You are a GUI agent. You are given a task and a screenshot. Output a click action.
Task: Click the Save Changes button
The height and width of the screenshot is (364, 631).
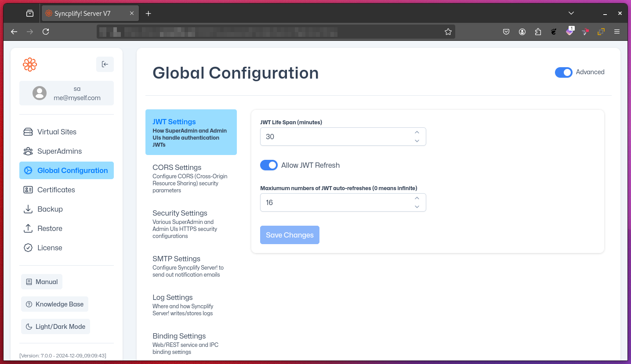click(290, 235)
